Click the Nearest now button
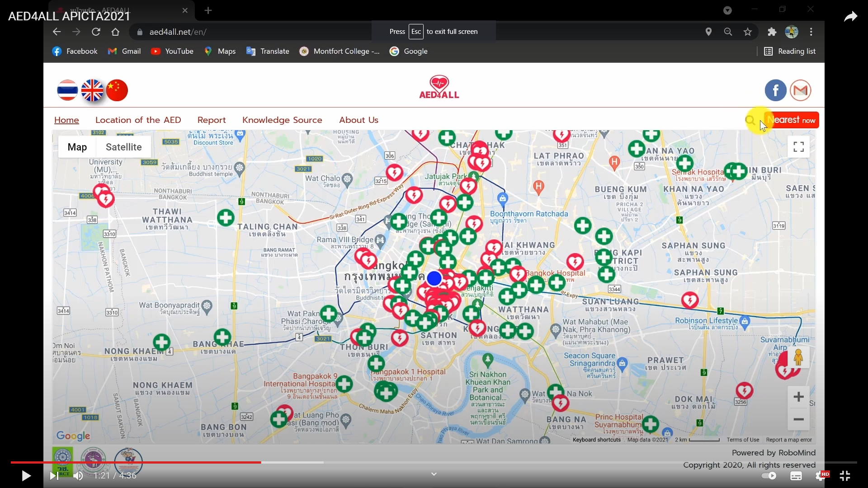This screenshot has width=868, height=488. coord(792,120)
